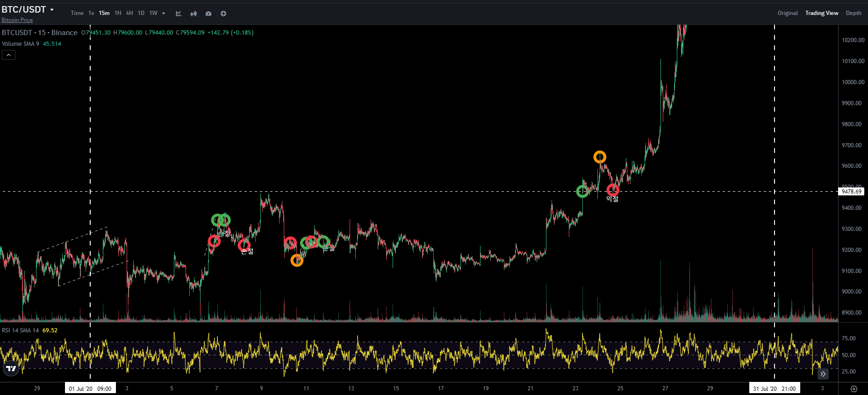Click the closing price C79594.09 value
Image resolution: width=868 pixels, height=395 pixels.
(190, 33)
